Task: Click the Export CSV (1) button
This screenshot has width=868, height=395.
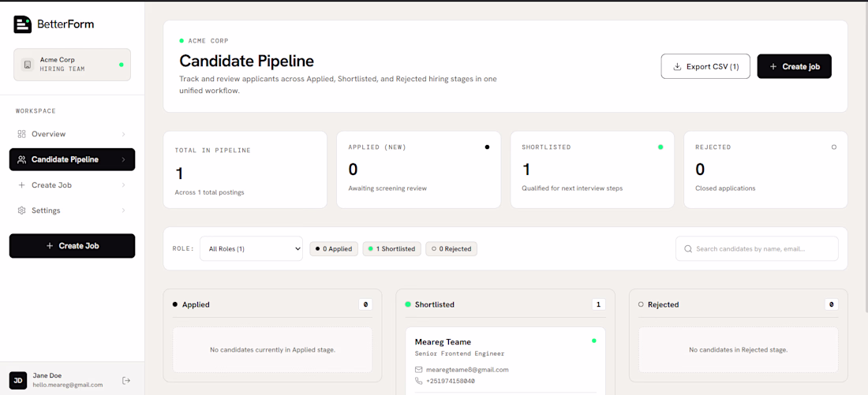Action: [x=705, y=66]
